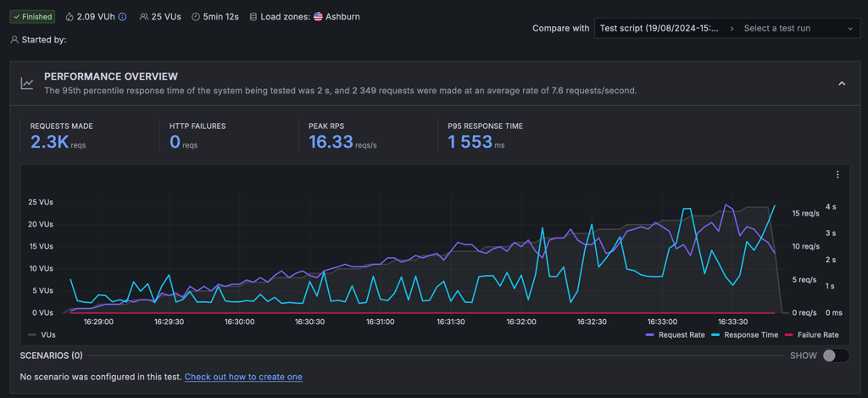Click the load zones database icon
This screenshot has width=868, height=398.
pos(253,17)
